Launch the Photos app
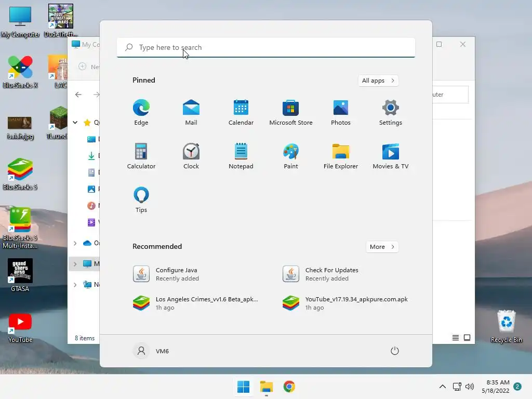Viewport: 532px width, 399px height. pyautogui.click(x=341, y=113)
